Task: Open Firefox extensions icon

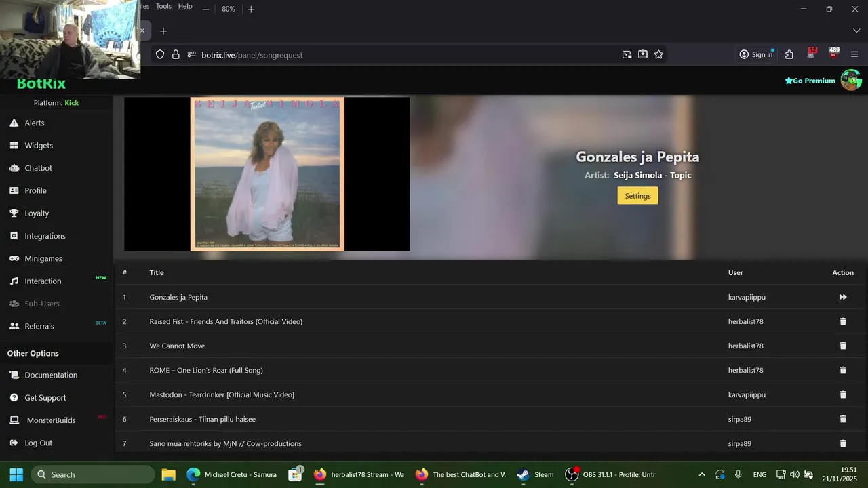Action: [x=789, y=54]
